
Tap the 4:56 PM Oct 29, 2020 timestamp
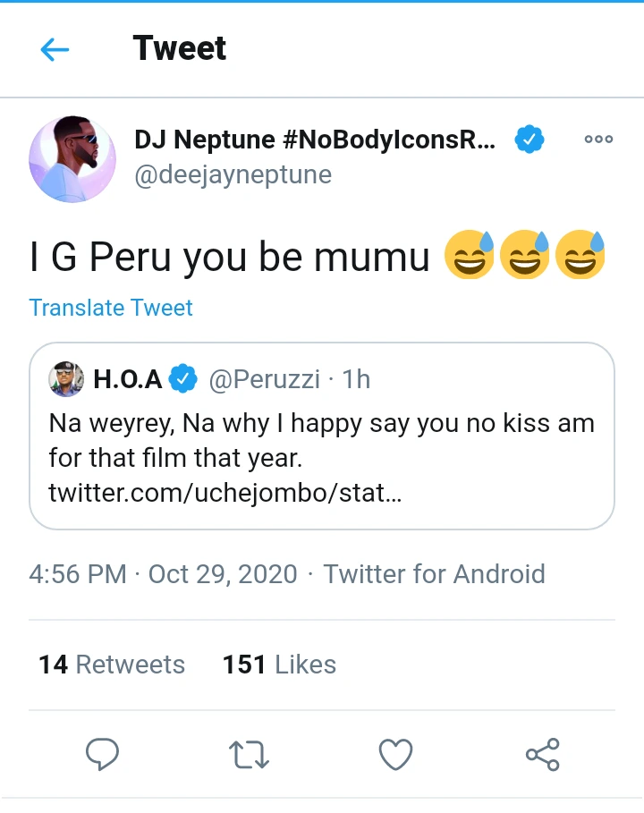(163, 573)
